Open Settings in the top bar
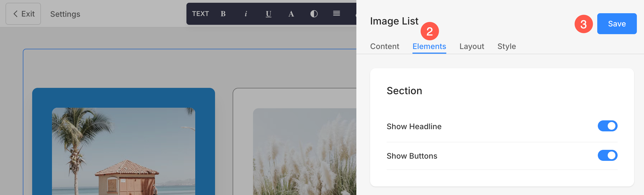 [65, 14]
